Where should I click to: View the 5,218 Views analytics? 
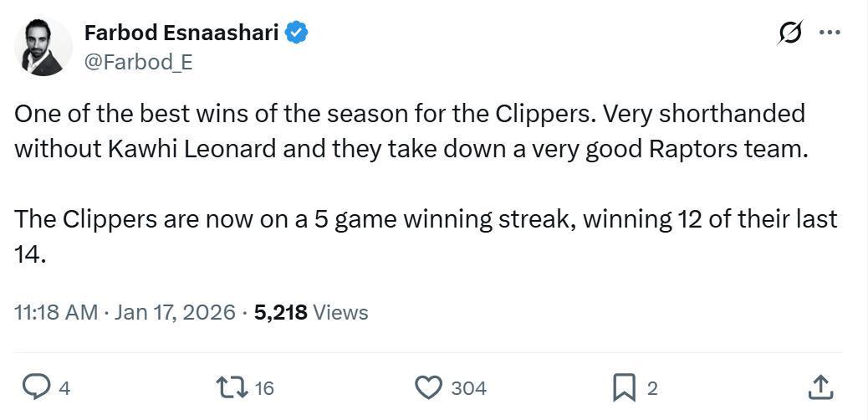pos(311,312)
